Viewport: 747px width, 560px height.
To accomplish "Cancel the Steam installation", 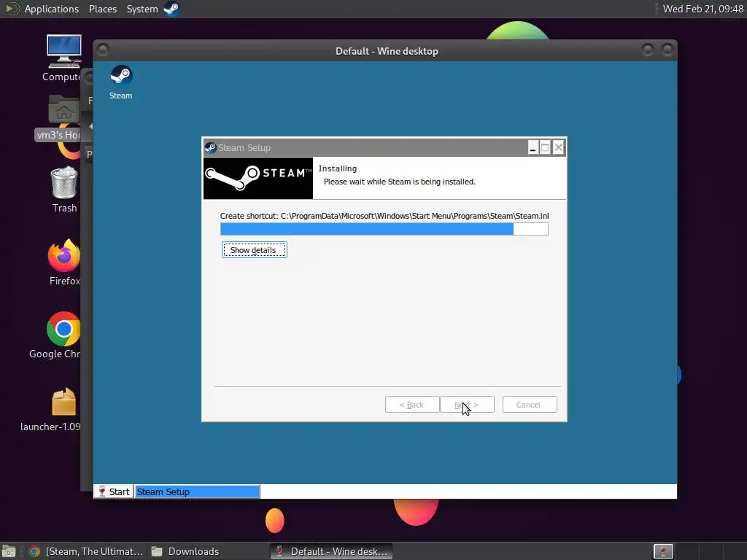I will tap(530, 405).
